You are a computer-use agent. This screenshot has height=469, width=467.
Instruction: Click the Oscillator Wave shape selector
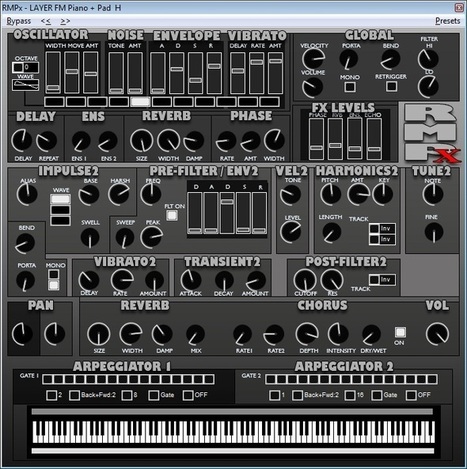click(26, 85)
